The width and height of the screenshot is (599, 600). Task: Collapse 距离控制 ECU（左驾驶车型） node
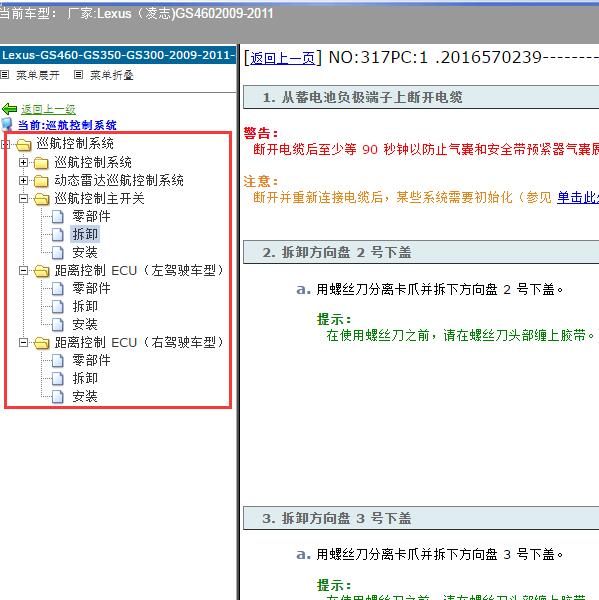[x=23, y=271]
